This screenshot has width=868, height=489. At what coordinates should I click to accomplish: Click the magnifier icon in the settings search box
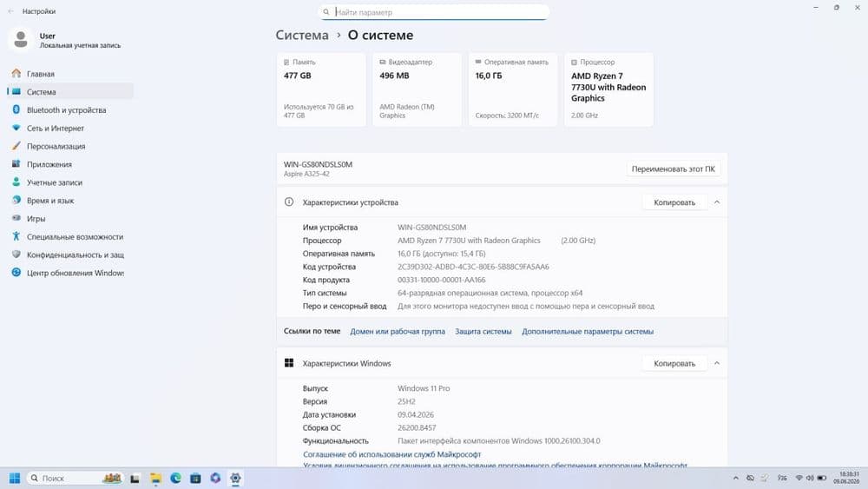pyautogui.click(x=326, y=11)
